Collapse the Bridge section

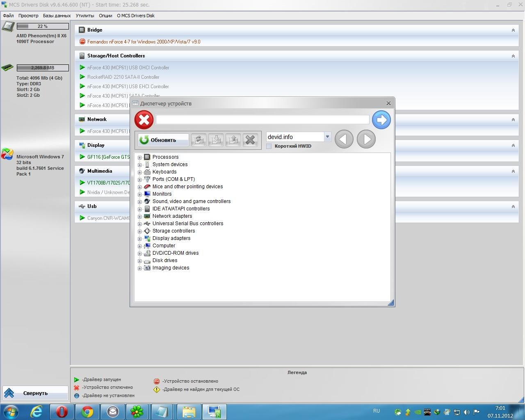coord(513,30)
